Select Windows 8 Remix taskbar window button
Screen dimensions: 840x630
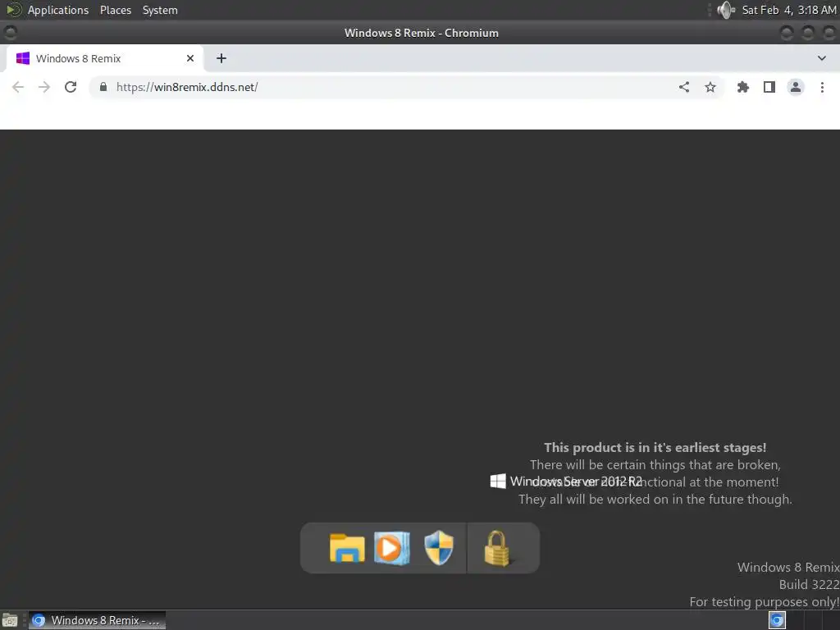pyautogui.click(x=97, y=620)
